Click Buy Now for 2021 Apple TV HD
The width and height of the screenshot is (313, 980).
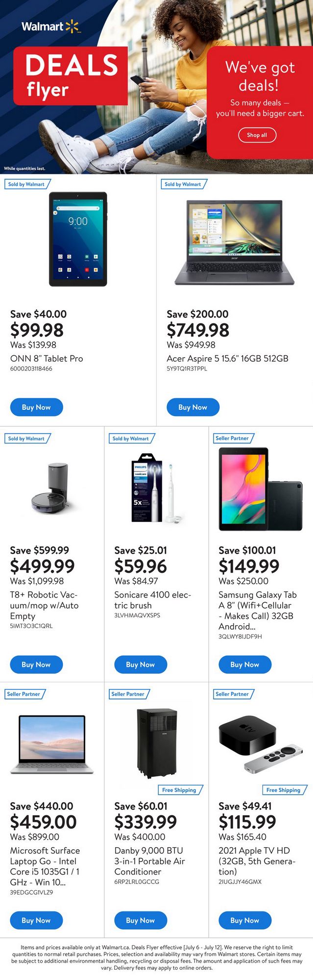tap(245, 920)
